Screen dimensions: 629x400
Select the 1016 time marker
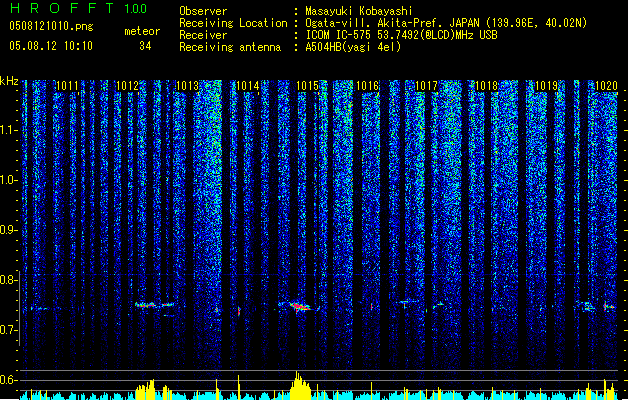[x=367, y=85]
